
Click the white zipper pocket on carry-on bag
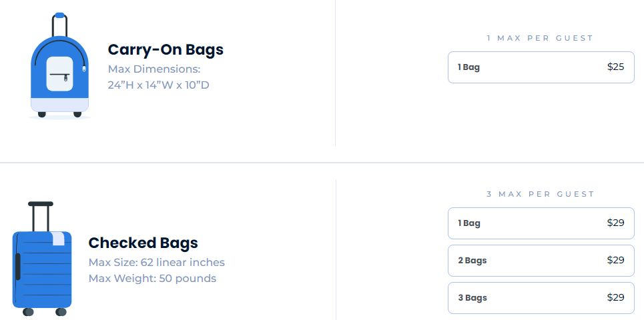[x=59, y=74]
